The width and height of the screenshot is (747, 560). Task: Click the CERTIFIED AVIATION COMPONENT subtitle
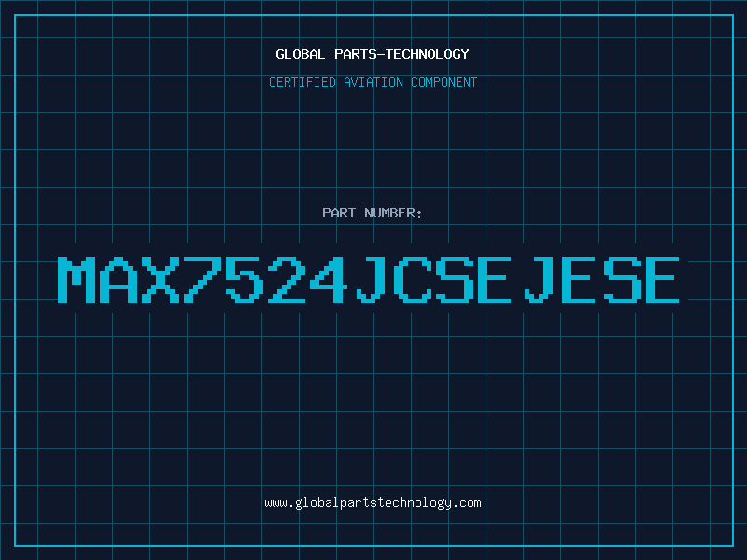(373, 82)
